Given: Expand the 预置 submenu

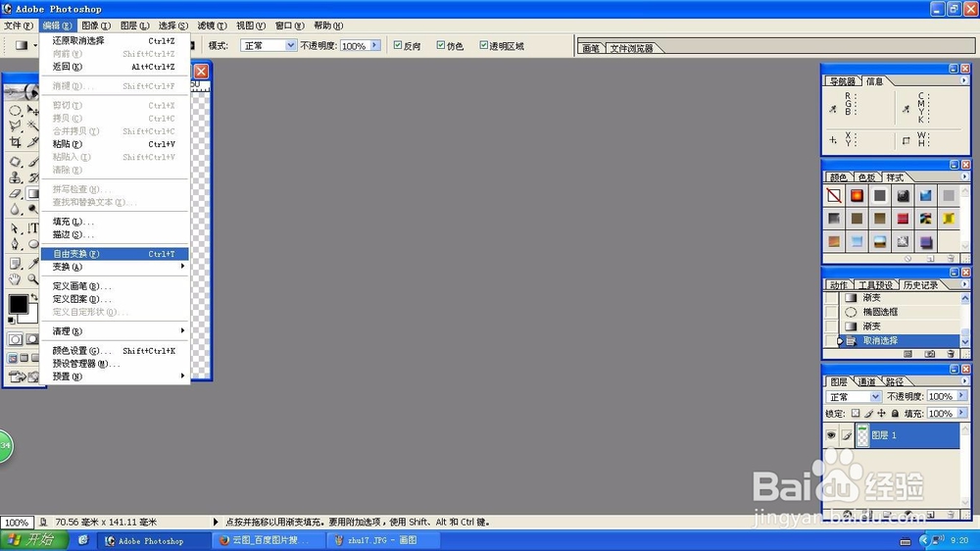Looking at the screenshot, I should (x=115, y=376).
